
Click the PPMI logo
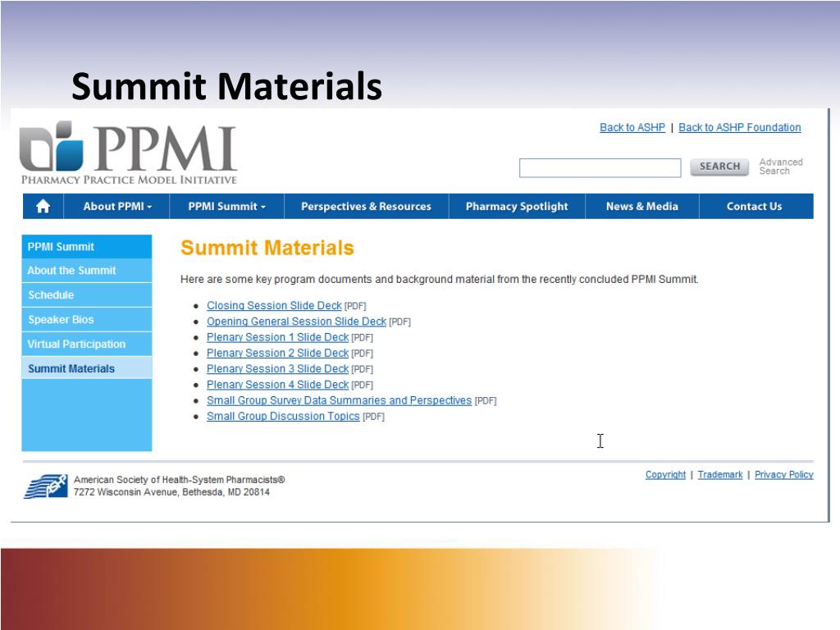(x=128, y=153)
